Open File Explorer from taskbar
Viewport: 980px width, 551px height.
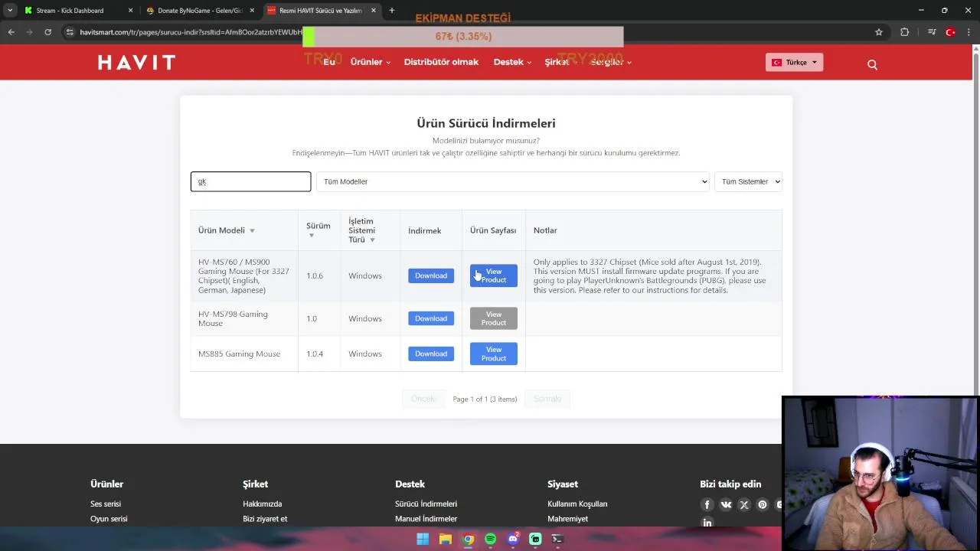[x=445, y=539]
